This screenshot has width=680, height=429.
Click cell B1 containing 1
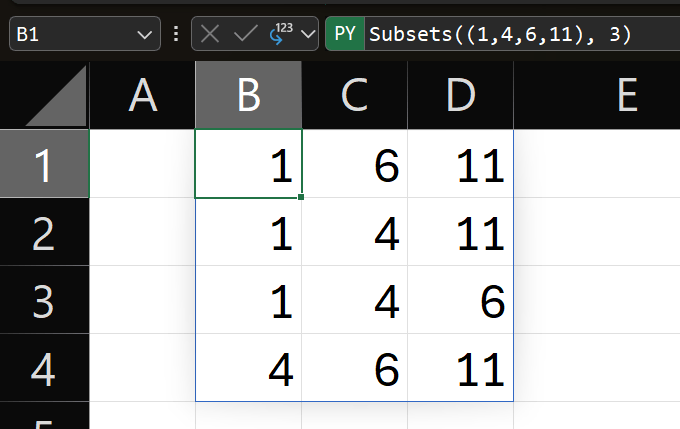coord(248,164)
